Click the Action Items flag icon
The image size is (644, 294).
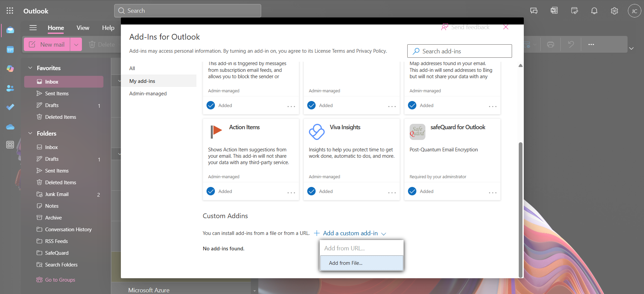click(x=216, y=132)
